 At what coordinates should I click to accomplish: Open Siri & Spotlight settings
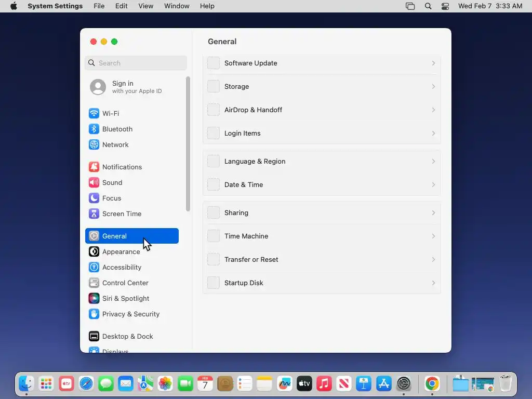[x=131, y=299]
